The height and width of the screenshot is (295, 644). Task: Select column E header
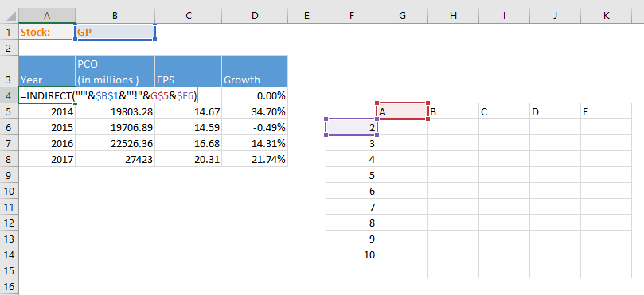click(306, 16)
